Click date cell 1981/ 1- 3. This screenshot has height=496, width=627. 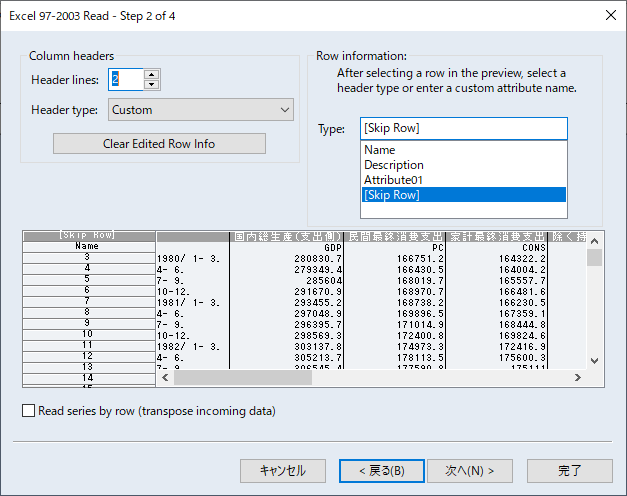point(193,303)
